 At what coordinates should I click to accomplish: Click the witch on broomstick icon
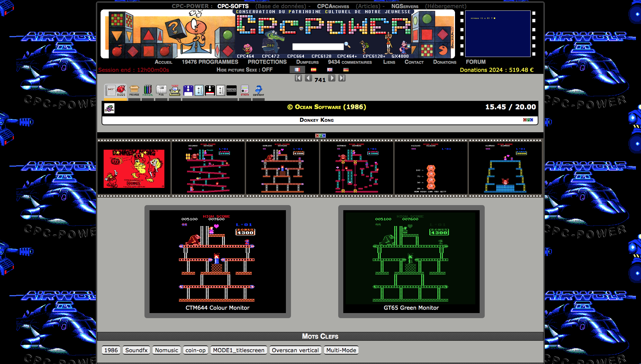pos(109,108)
